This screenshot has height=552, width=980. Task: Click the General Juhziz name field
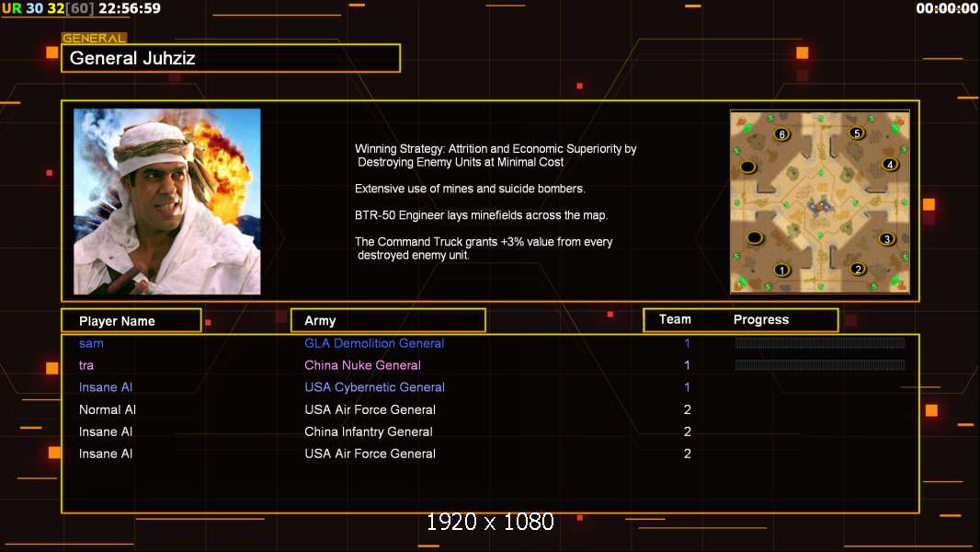click(231, 58)
